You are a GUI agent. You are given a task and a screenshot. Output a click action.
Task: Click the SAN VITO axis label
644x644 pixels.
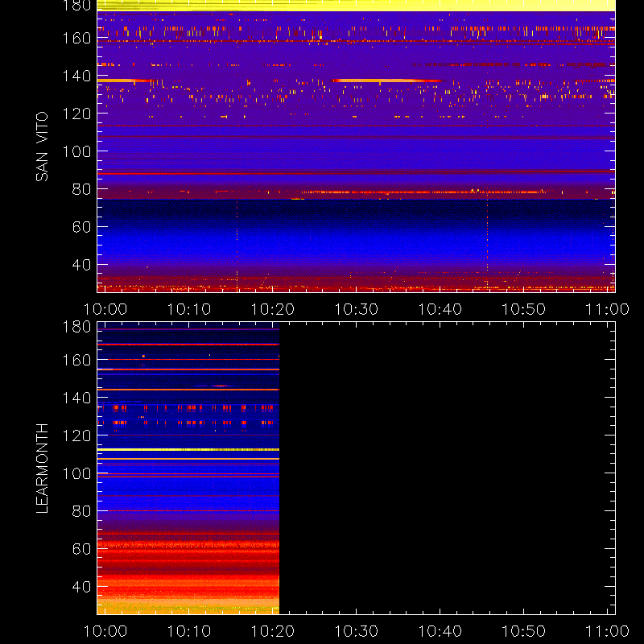point(42,147)
